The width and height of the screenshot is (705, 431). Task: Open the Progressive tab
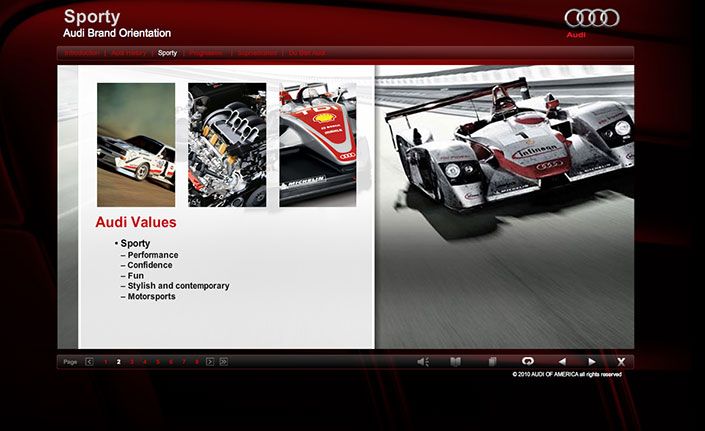(x=206, y=53)
